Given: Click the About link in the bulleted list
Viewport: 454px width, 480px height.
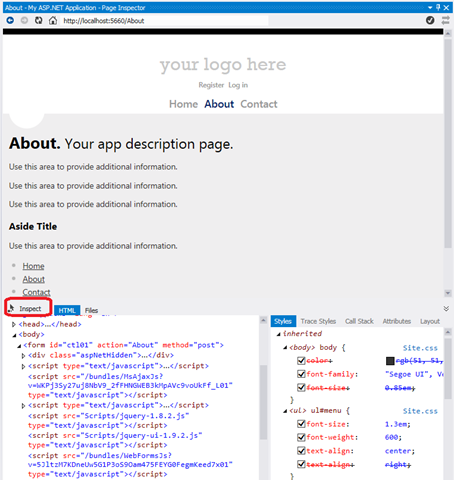Looking at the screenshot, I should tap(33, 279).
